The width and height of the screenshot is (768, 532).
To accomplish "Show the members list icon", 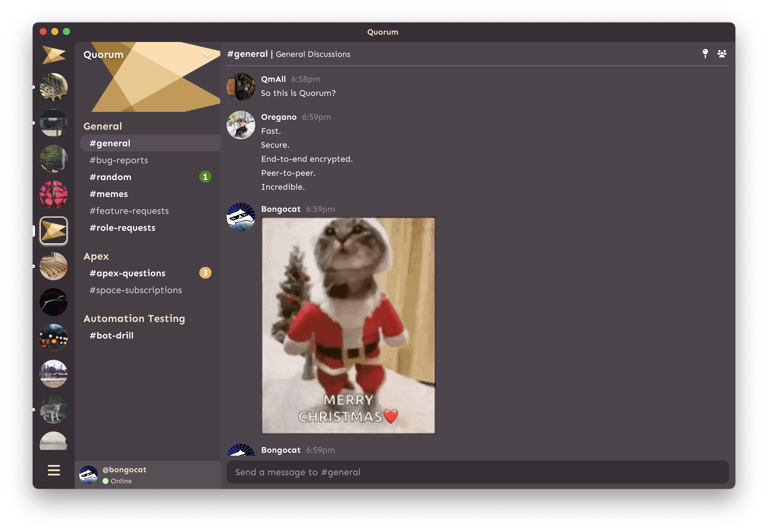I will [x=722, y=54].
